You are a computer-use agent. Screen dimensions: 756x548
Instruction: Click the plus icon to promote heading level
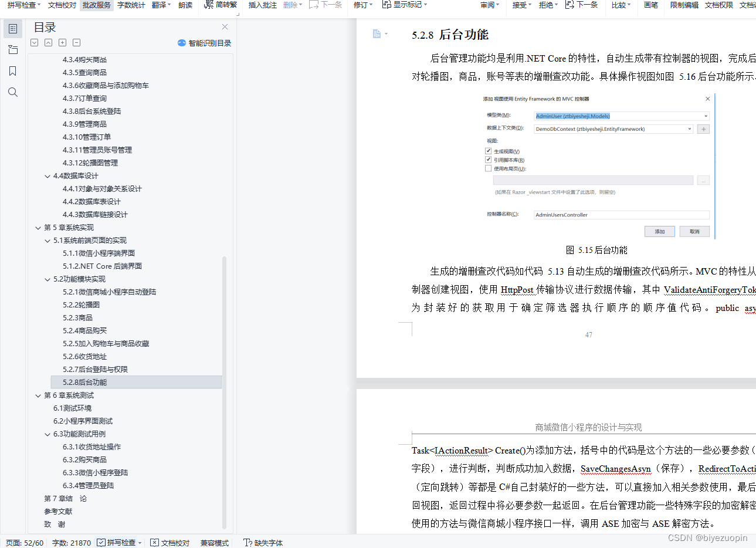coord(63,43)
